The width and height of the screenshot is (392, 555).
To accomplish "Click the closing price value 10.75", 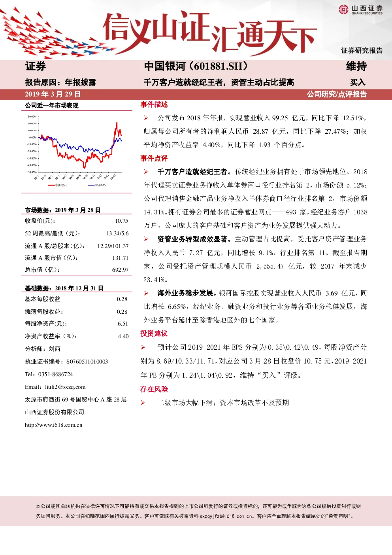I will point(122,221).
